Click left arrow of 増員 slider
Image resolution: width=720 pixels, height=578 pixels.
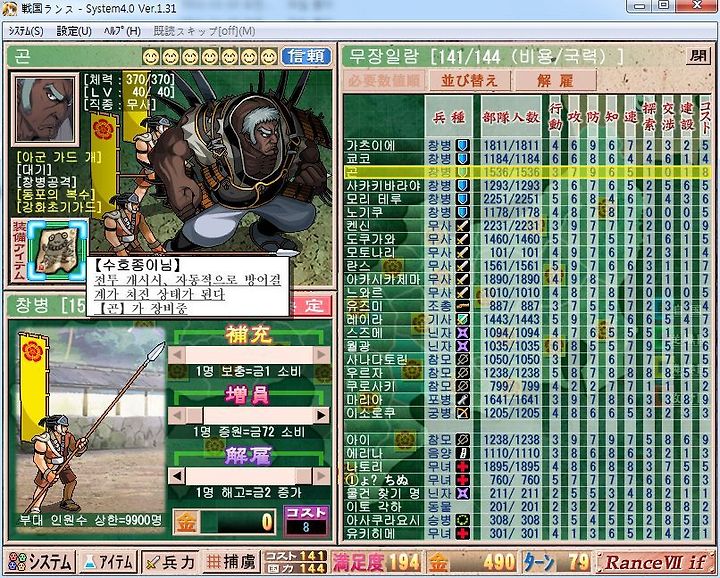click(177, 415)
